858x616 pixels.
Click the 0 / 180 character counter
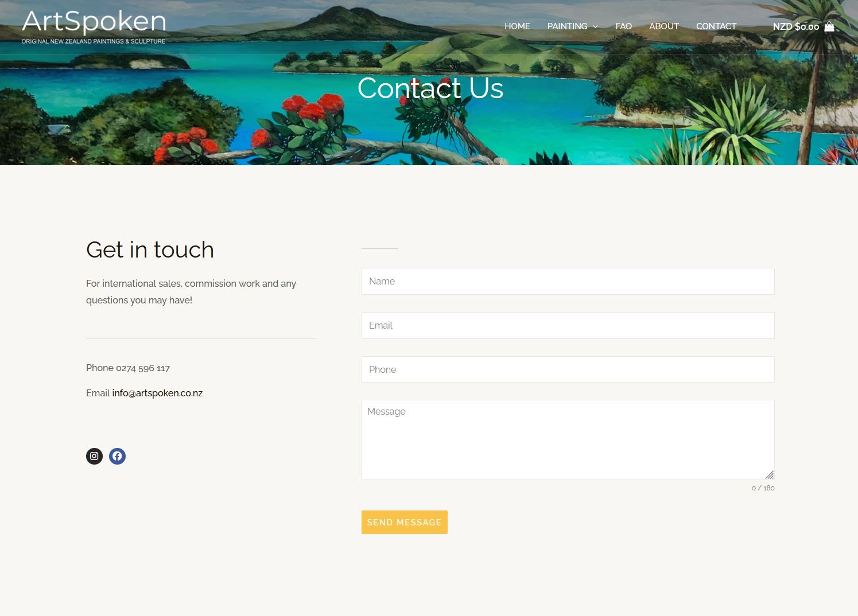tap(763, 488)
